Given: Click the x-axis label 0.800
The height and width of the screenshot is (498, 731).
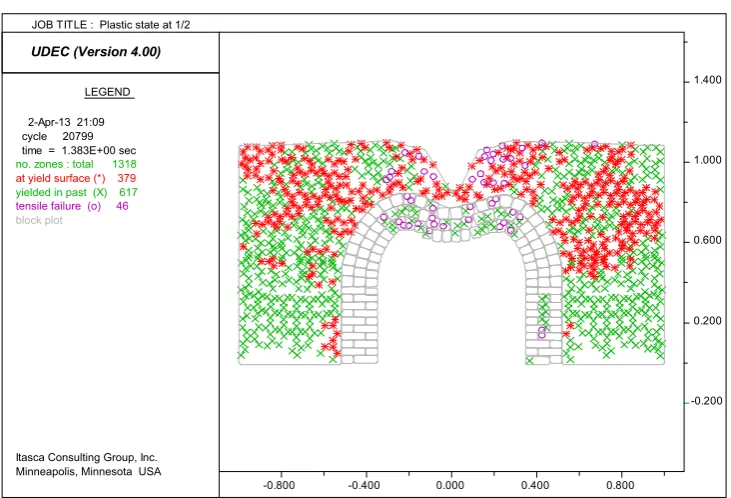Looking at the screenshot, I should tap(621, 485).
